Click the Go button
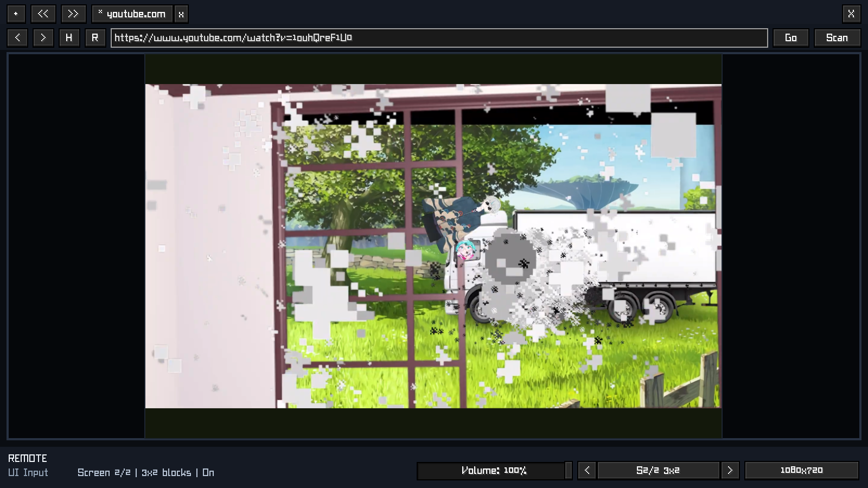 click(791, 37)
